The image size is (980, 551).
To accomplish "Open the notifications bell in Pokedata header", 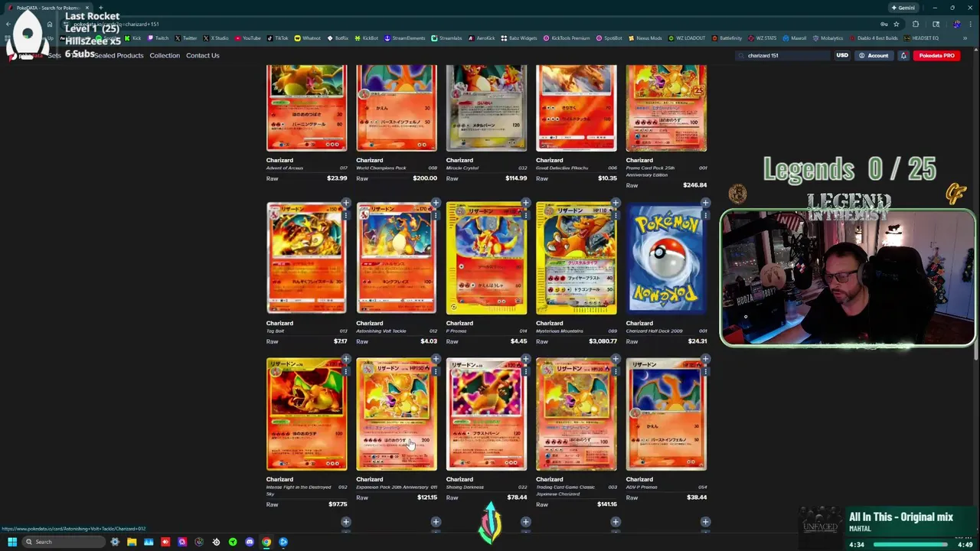I will [903, 55].
